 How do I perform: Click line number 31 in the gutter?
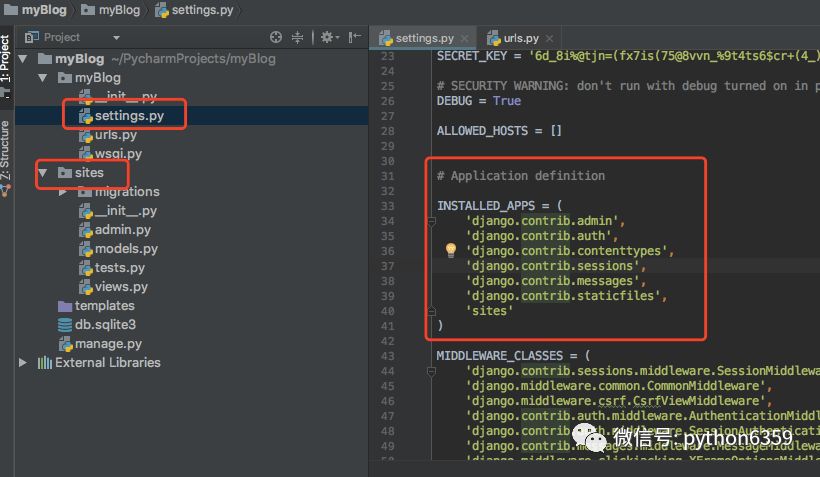pyautogui.click(x=388, y=176)
